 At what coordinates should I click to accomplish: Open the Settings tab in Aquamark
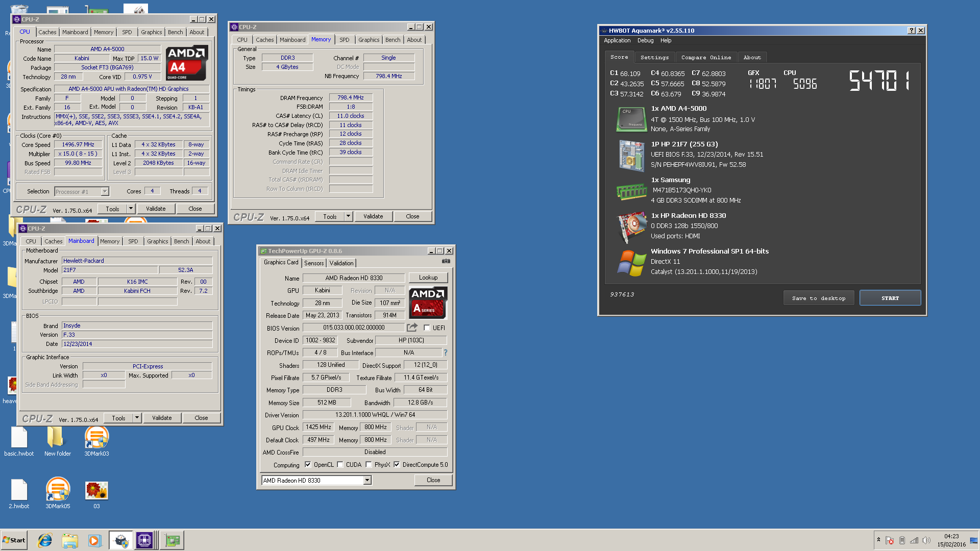click(654, 57)
